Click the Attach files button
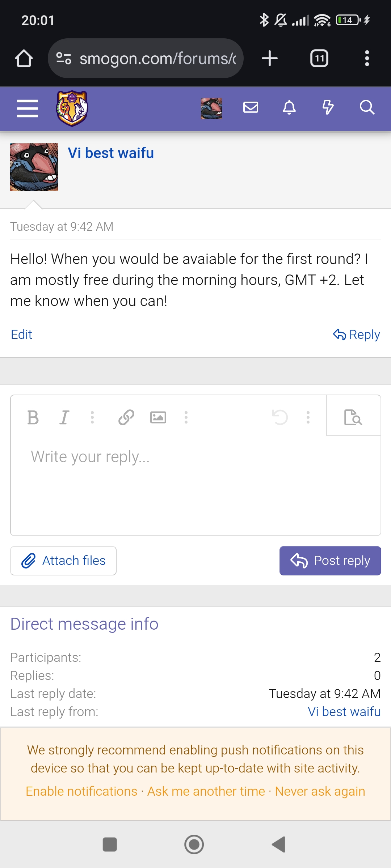 pos(63,561)
